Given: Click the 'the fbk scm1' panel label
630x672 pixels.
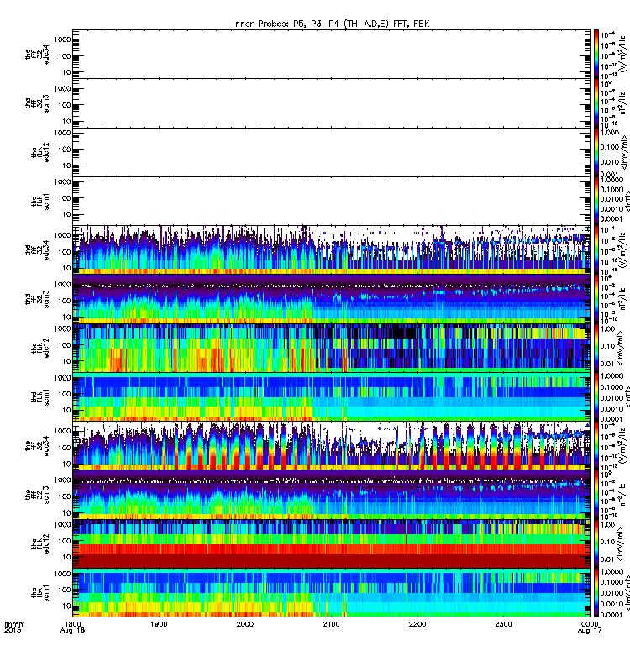Looking at the screenshot, I should point(40,593).
